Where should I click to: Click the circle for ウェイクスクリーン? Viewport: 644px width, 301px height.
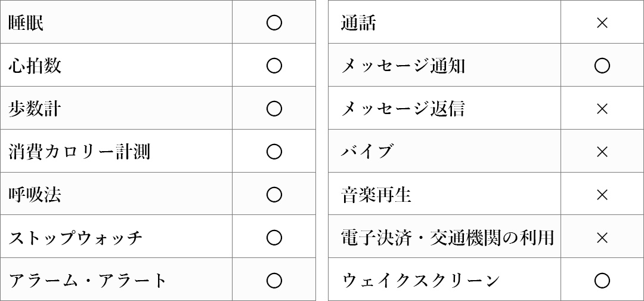[x=602, y=280]
